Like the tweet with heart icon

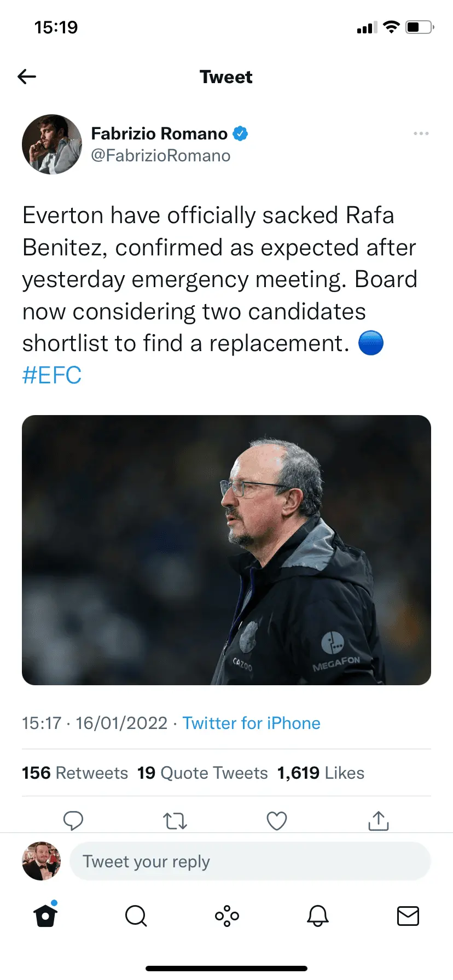[277, 820]
